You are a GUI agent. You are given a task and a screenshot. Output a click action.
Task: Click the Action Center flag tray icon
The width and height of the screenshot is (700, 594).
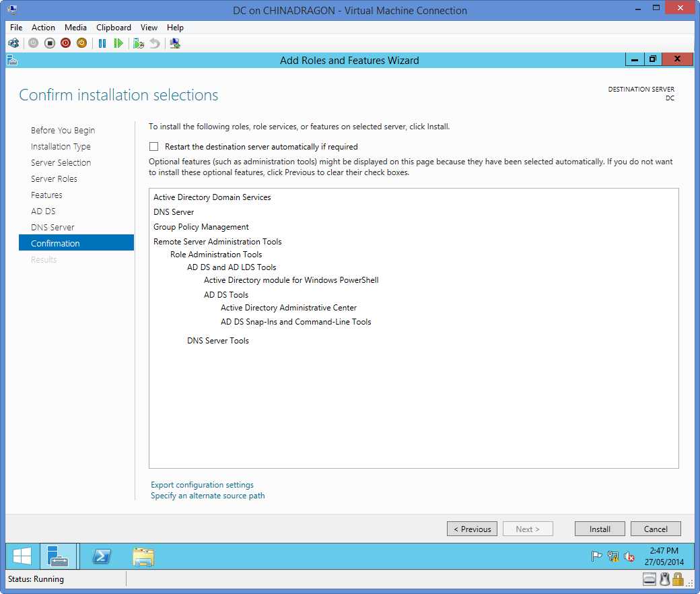[596, 556]
